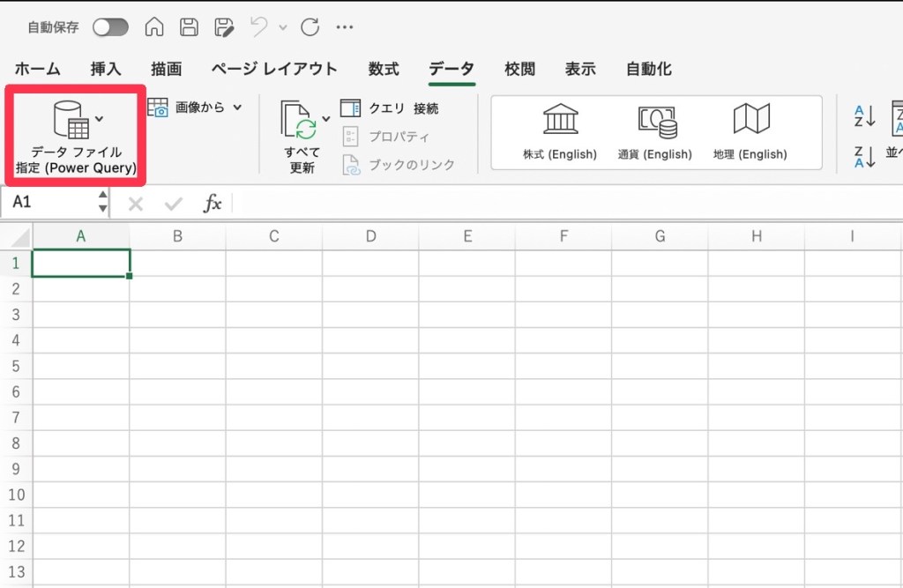Open the 画像から dropdown arrow
The image size is (903, 588).
pyautogui.click(x=237, y=108)
